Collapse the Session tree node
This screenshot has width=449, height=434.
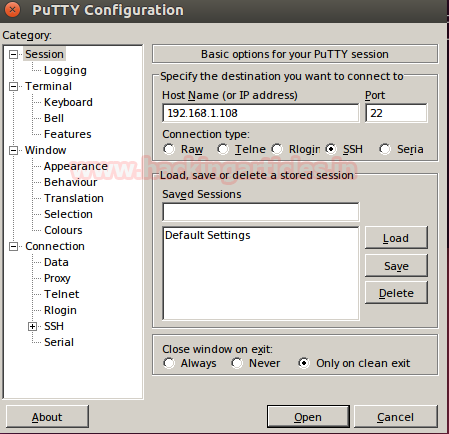(x=13, y=54)
